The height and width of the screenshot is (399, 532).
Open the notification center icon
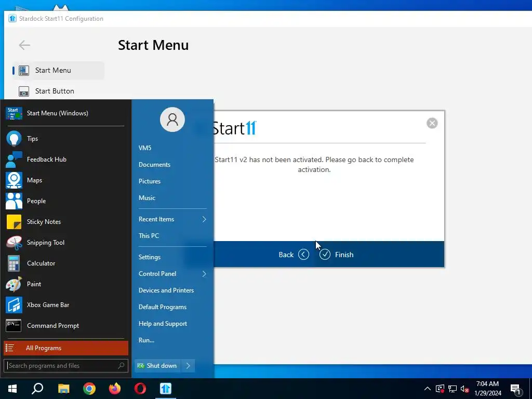515,389
